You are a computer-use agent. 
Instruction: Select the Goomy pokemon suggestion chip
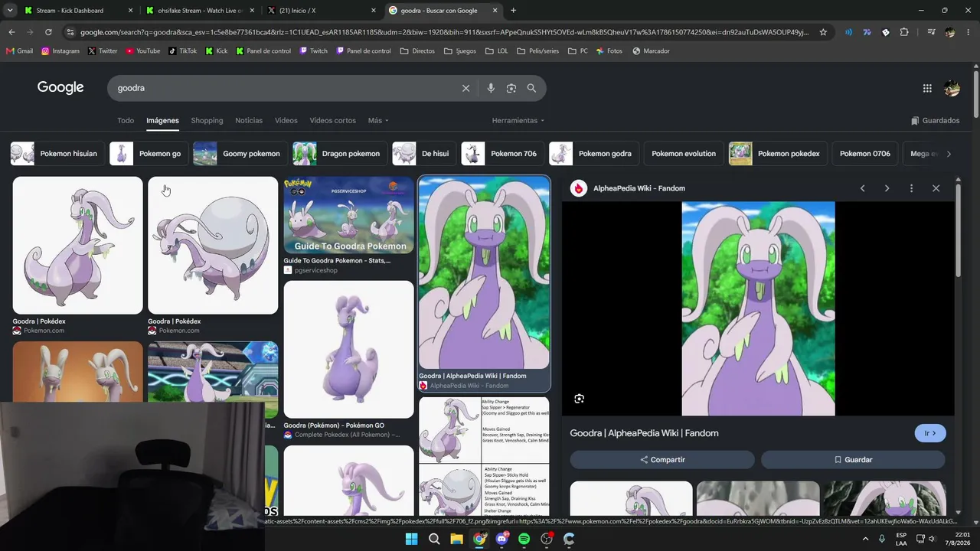239,154
